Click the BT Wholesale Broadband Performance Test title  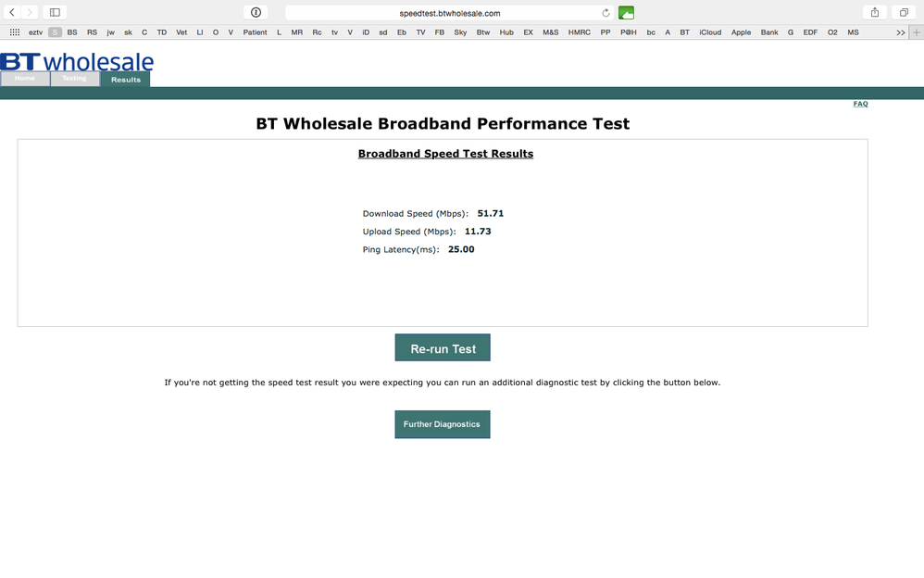(x=443, y=123)
